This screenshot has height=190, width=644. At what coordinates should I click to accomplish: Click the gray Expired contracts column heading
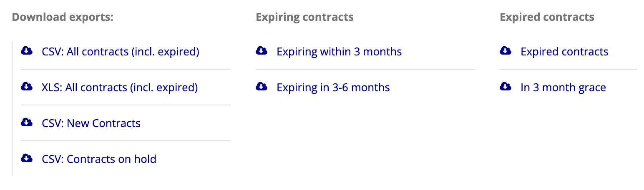pos(547,17)
